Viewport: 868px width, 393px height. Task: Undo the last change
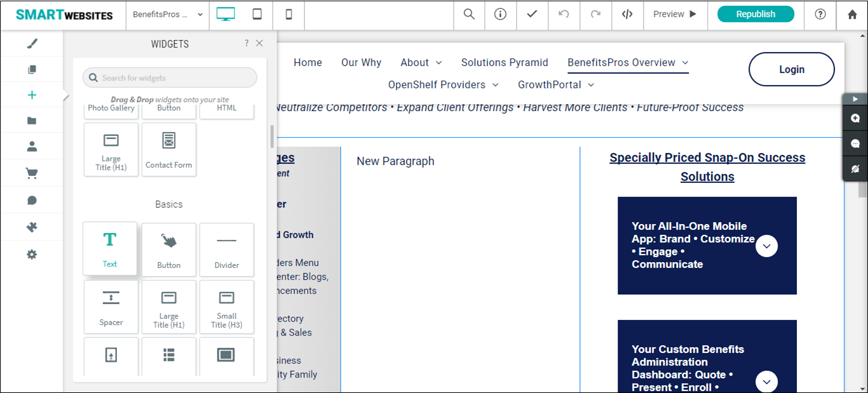coord(564,14)
